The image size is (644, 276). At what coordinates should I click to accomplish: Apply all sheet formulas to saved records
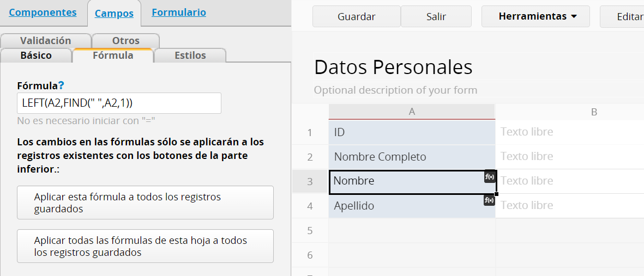point(145,246)
